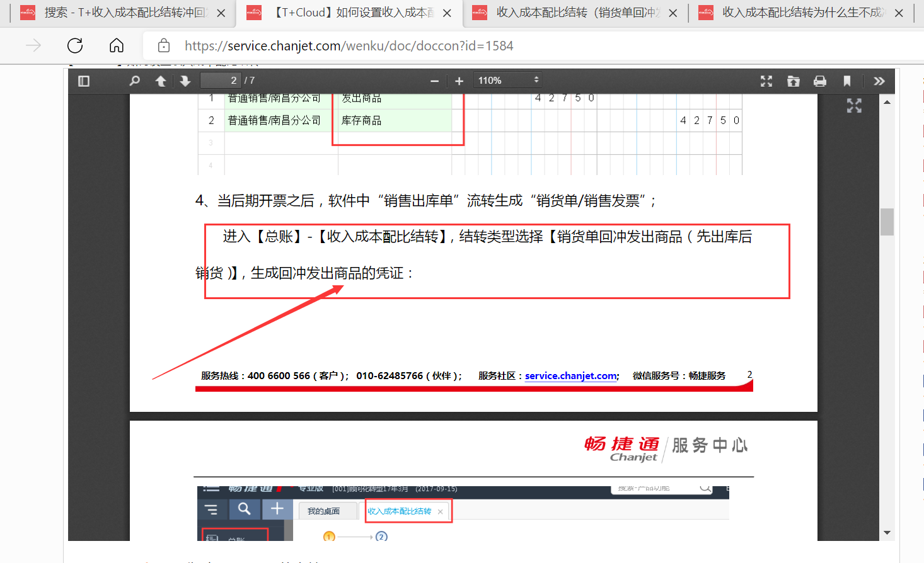Click Chanjet 畅捷通 logo on page 3
924x563 pixels.
pyautogui.click(x=621, y=448)
